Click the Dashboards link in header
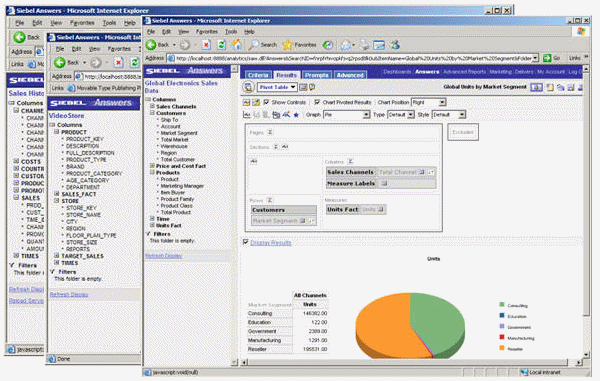Viewport: 600px width, 381px height. [x=397, y=72]
